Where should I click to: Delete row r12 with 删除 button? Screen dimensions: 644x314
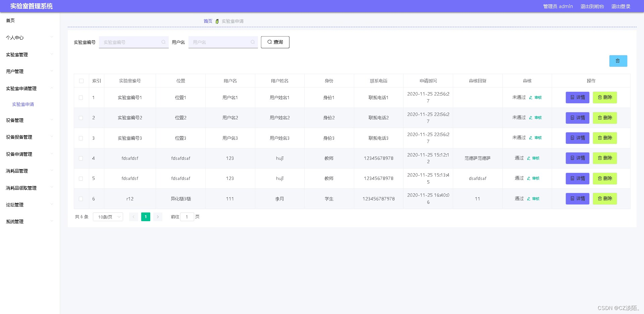click(605, 199)
